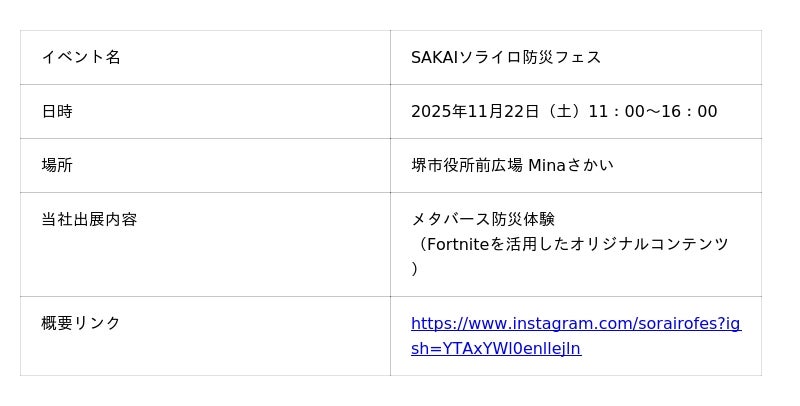Click the word SAKAI in the event name

click(x=434, y=57)
